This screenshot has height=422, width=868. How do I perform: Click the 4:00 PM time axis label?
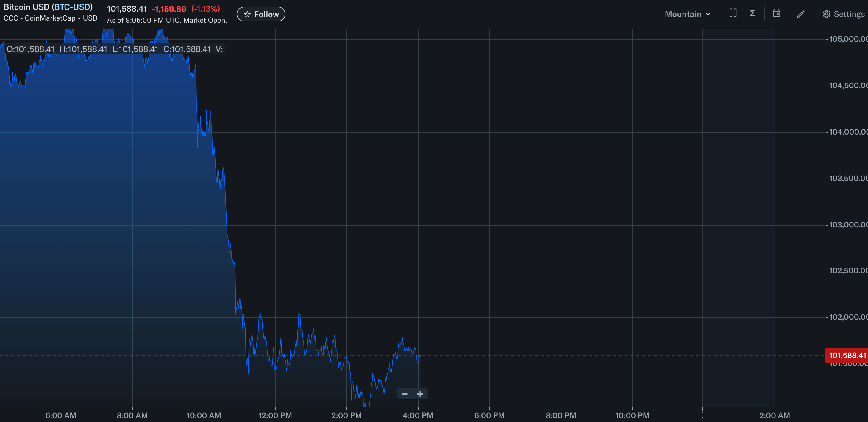click(x=418, y=415)
